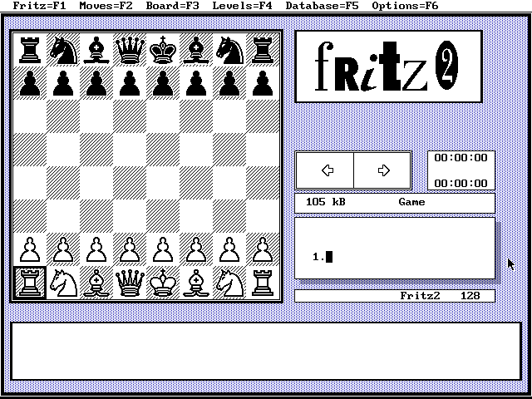This screenshot has height=399, width=532.
Task: Select the black pawn on e7
Action: [x=163, y=83]
